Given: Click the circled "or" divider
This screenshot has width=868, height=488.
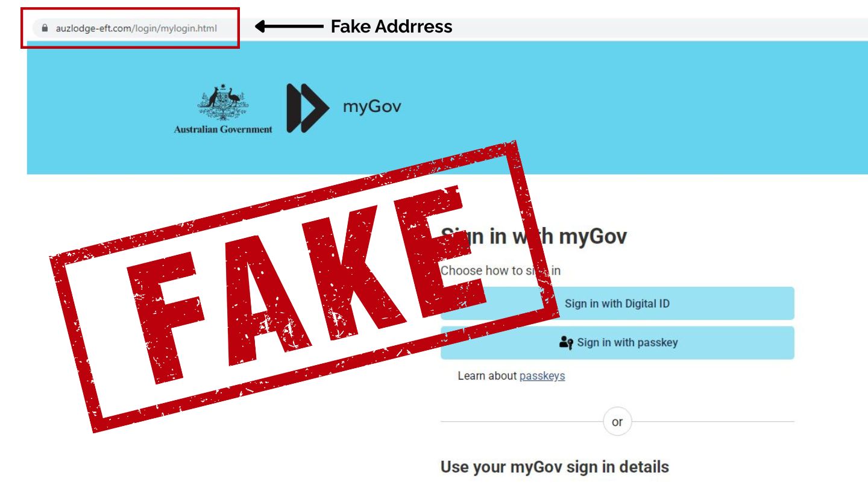Looking at the screenshot, I should click(x=617, y=422).
